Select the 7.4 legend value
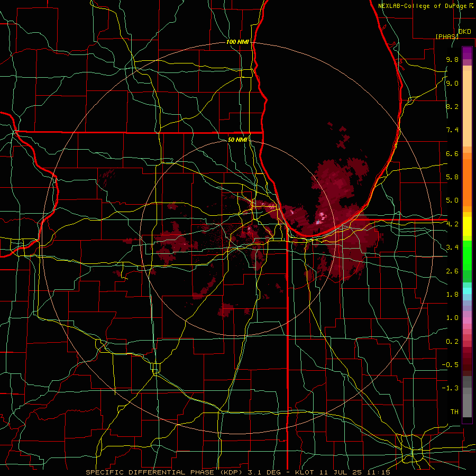476x476 pixels. click(452, 130)
